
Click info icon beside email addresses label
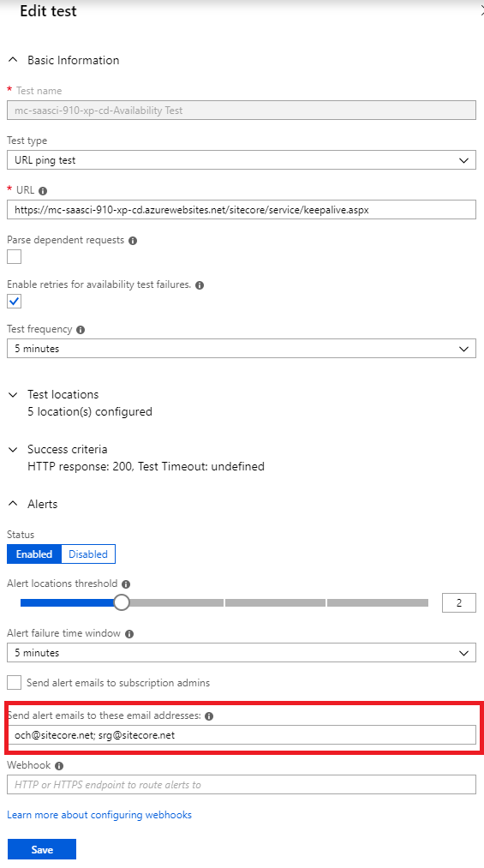click(209, 716)
